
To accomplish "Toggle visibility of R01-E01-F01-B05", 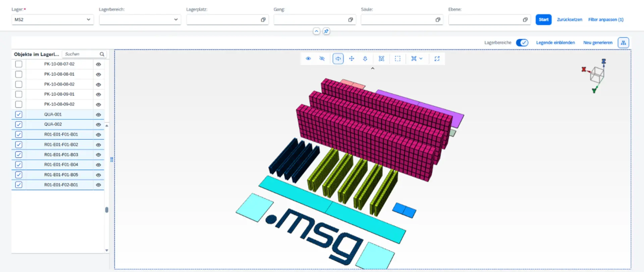I will [x=98, y=175].
